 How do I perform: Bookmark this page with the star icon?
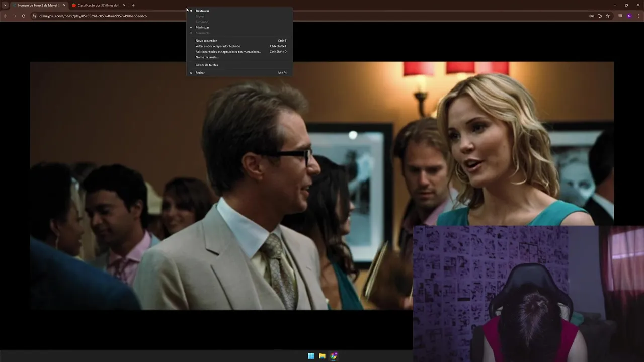coord(608,16)
